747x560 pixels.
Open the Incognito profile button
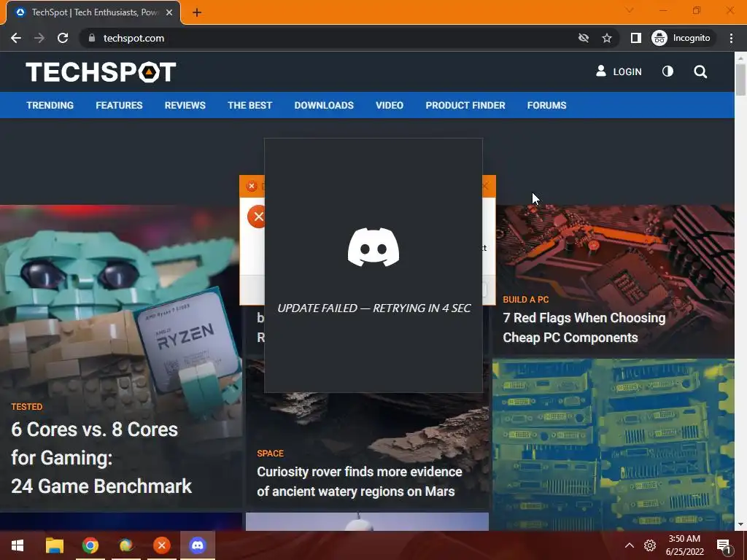pos(681,38)
